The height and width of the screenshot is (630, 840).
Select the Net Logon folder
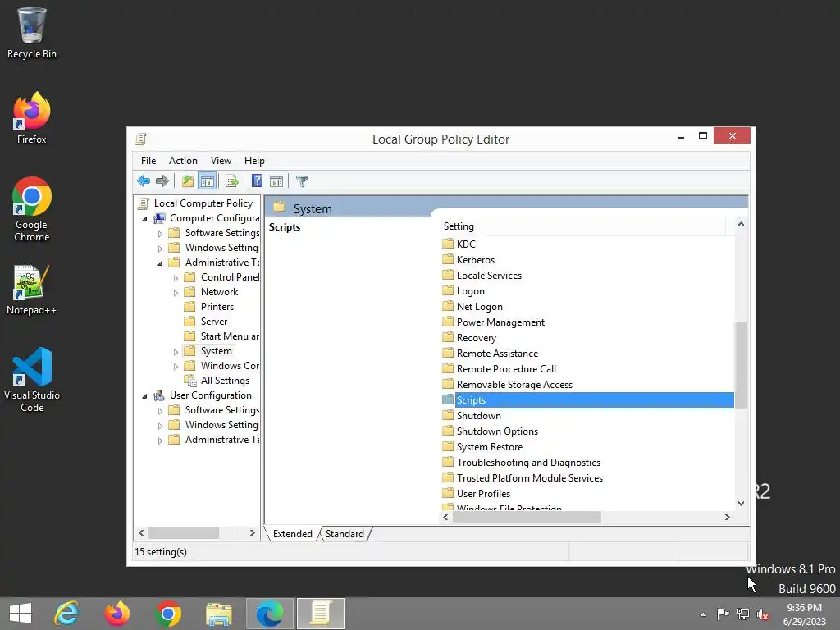pos(479,307)
